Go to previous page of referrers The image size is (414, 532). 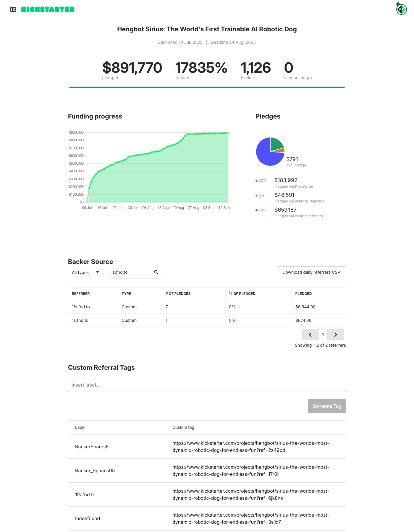(310, 335)
